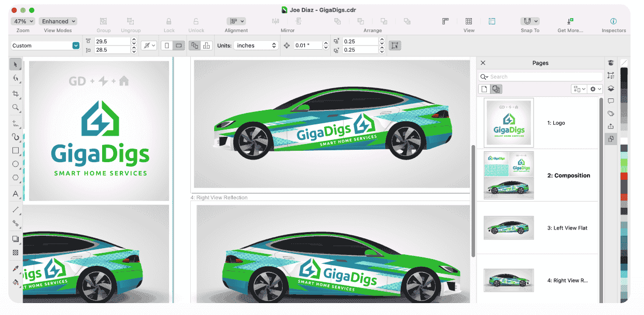Open the 47% zoom level dropdown
644x315 pixels.
click(23, 21)
